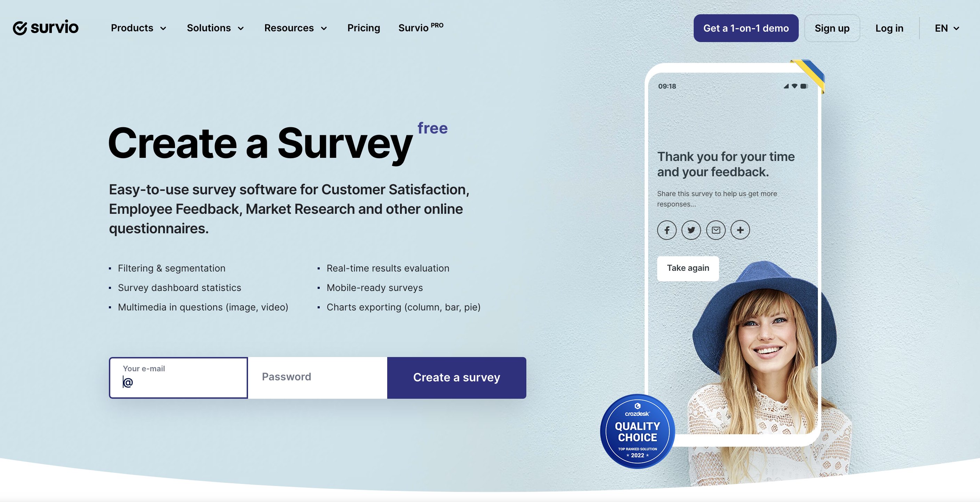
Task: Click the Twitter share icon
Action: pos(691,229)
